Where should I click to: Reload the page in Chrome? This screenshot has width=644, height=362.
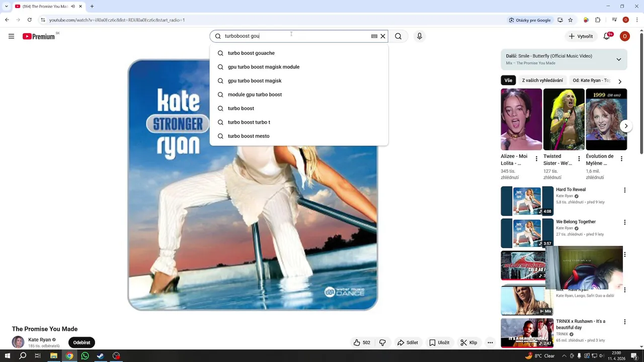click(30, 20)
